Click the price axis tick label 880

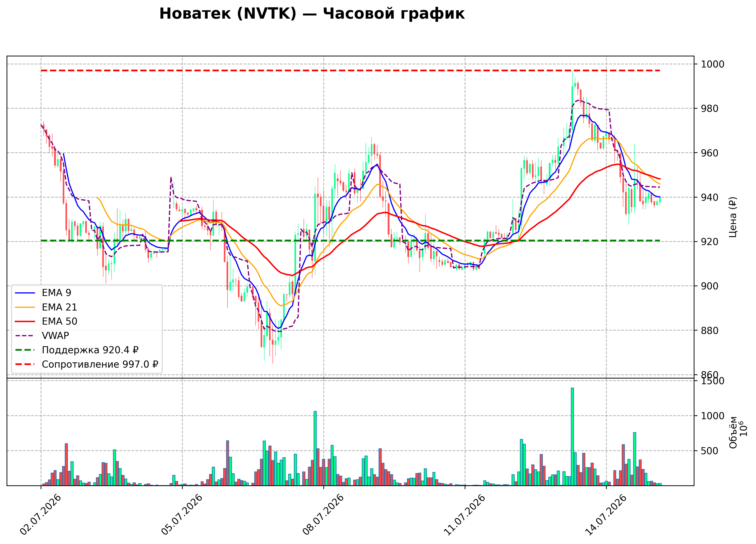(x=710, y=330)
